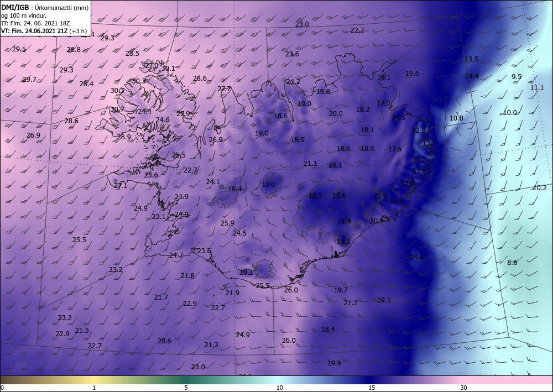553x392 pixels.
Task: Click the map value 27.1
Action: pos(120,185)
